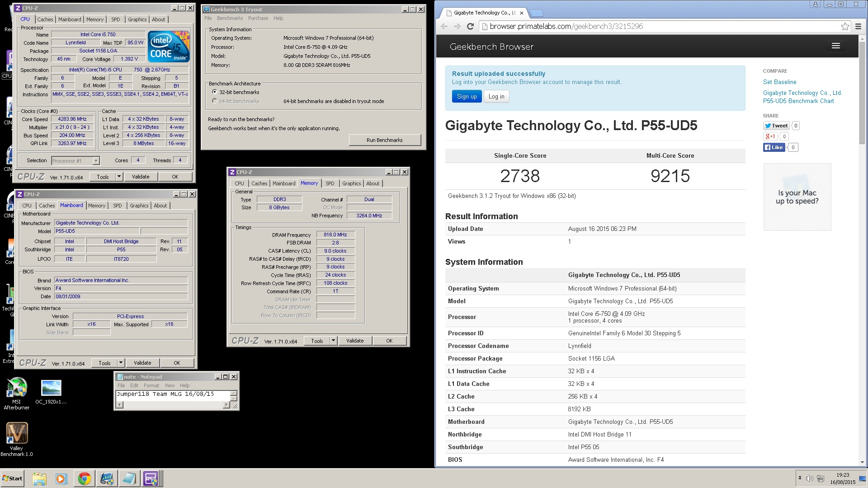
Task: Select 64-bit benchmarks radio button
Action: click(x=215, y=101)
